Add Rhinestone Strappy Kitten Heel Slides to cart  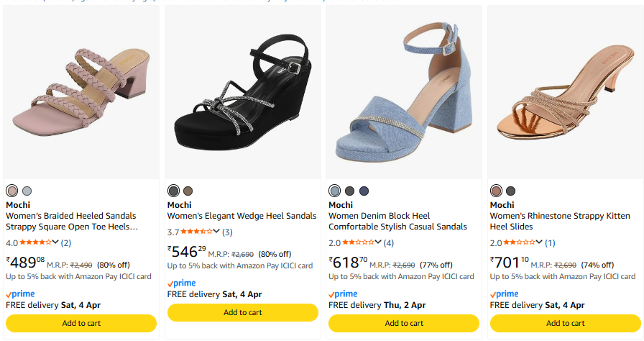pos(565,323)
